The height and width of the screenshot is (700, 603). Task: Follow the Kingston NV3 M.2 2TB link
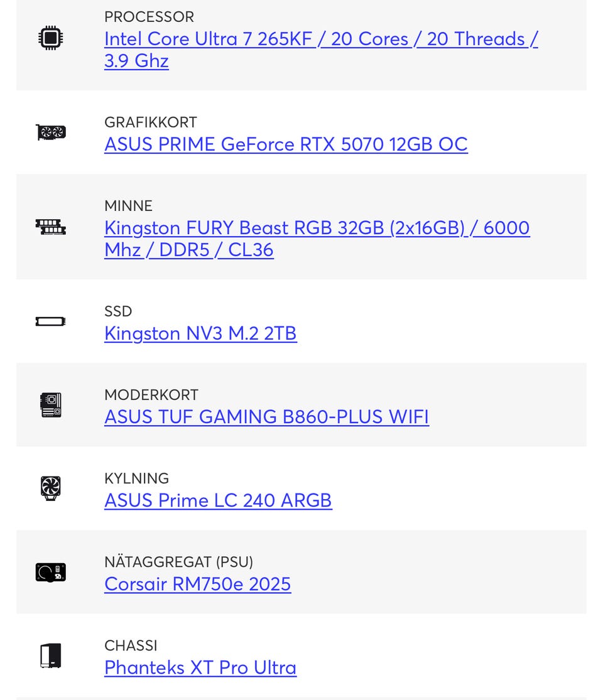tap(200, 333)
